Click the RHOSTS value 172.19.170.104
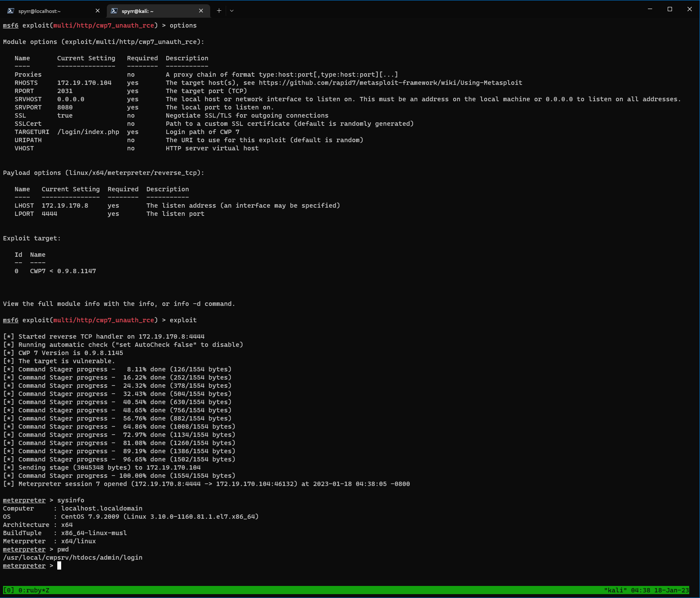 coord(84,83)
